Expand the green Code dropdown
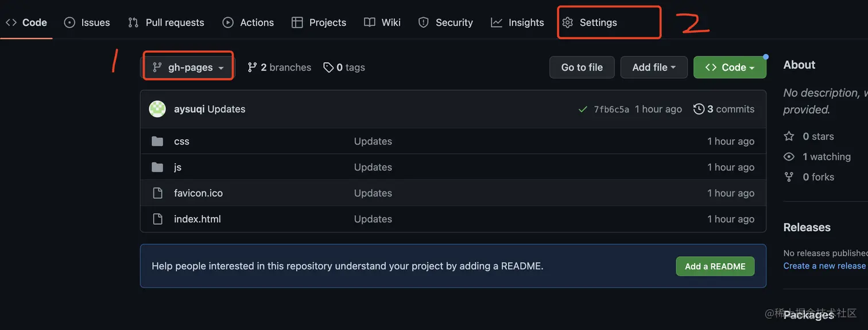Image resolution: width=868 pixels, height=330 pixels. [x=730, y=67]
